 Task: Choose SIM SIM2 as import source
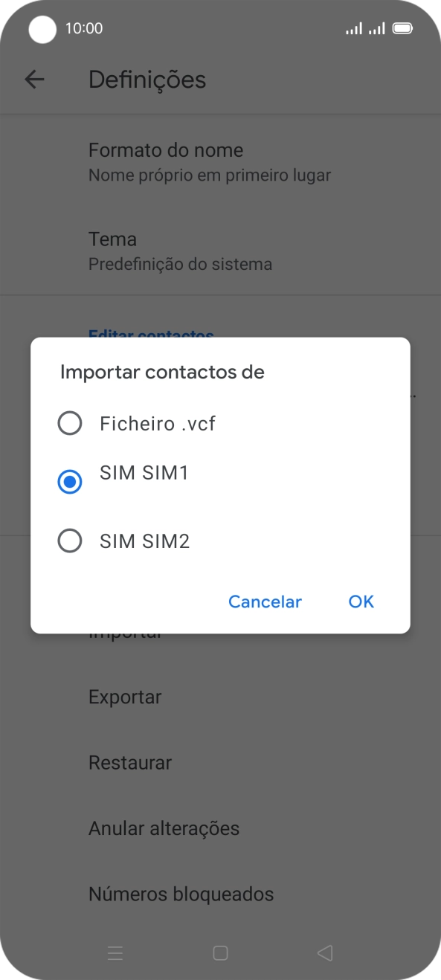coord(69,541)
